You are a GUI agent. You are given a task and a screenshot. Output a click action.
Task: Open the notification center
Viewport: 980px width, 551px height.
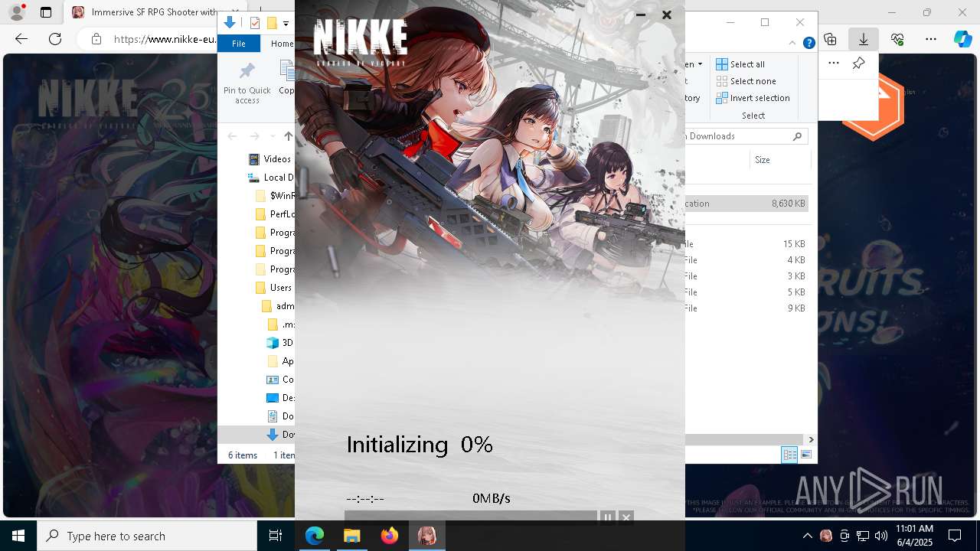click(955, 536)
